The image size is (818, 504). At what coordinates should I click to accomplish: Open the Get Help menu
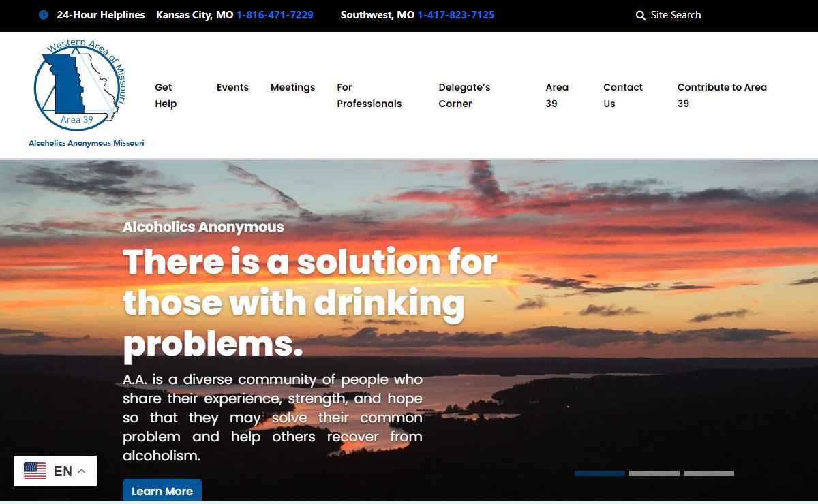[166, 95]
